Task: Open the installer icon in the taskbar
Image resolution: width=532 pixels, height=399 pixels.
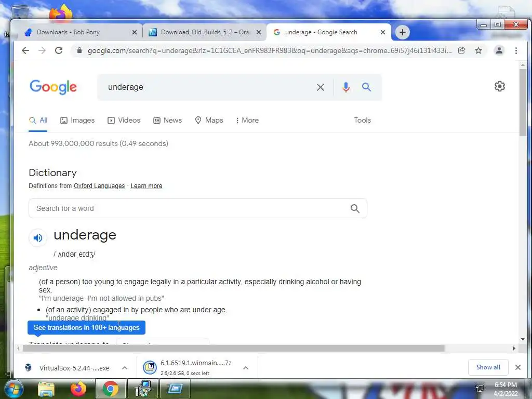Action: tap(143, 389)
